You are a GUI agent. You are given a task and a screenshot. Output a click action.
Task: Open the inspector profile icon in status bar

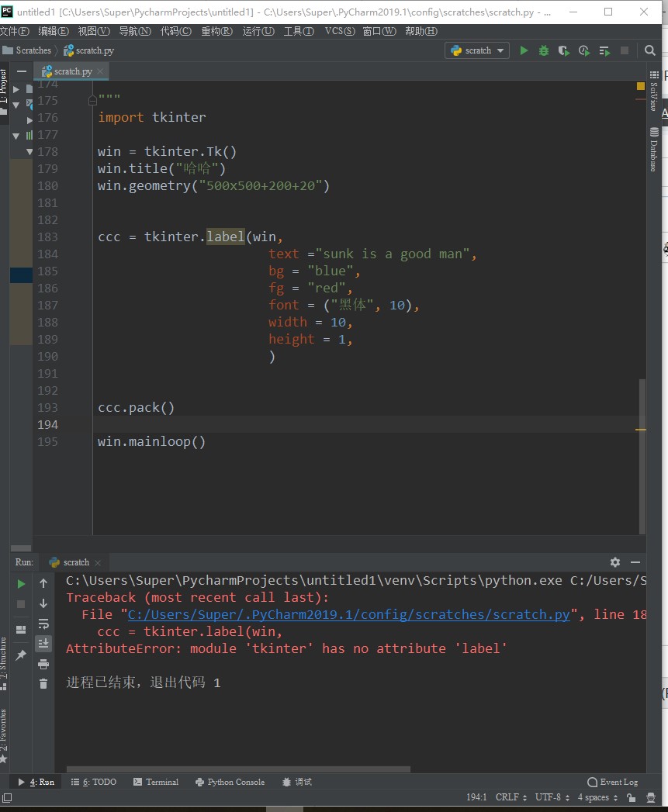651,797
